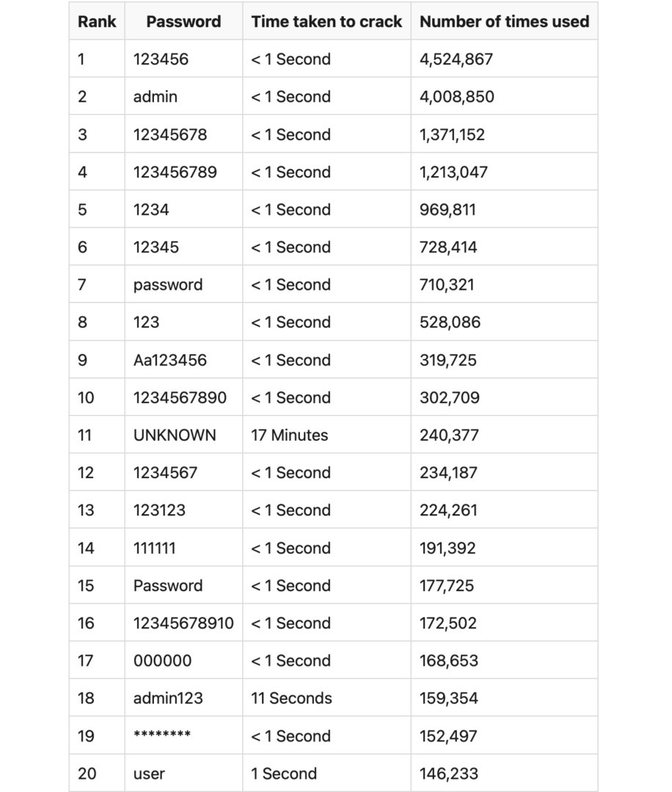672x792 pixels.
Task: Click the Password column header
Action: pos(183,21)
